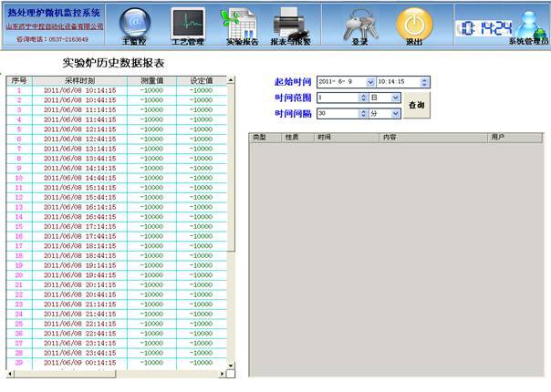This screenshot has height=392, width=551.
Task: Click the 内容 column header in event list
Action: pyautogui.click(x=390, y=137)
